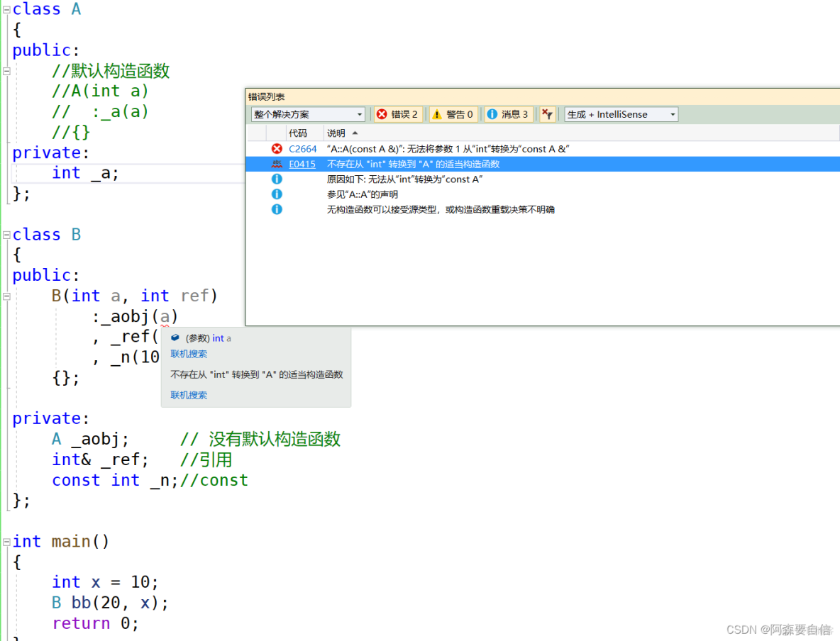Click the code line int _a;
The image size is (840, 641).
click(85, 173)
